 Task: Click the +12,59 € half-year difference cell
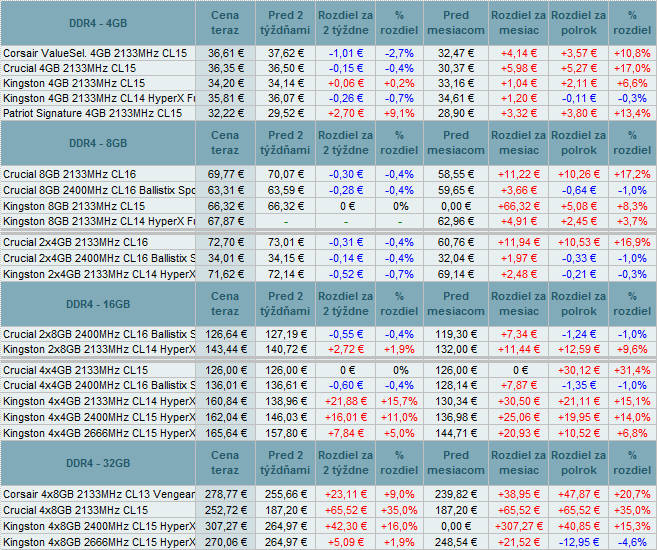[579, 349]
